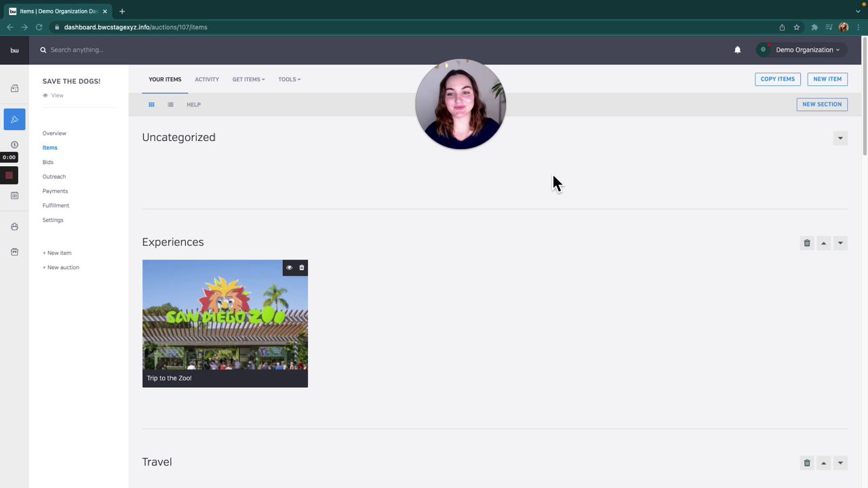Select the Your Items tab
This screenshot has height=488, width=868.
pos(165,79)
